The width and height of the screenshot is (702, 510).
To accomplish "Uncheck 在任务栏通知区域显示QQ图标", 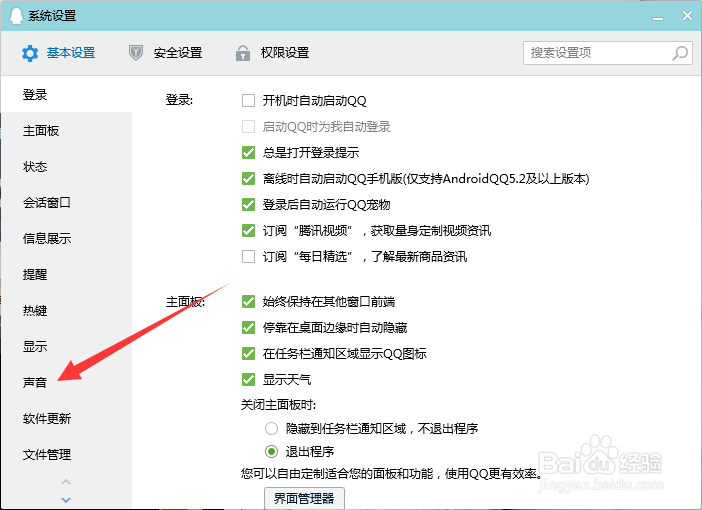I will point(248,353).
